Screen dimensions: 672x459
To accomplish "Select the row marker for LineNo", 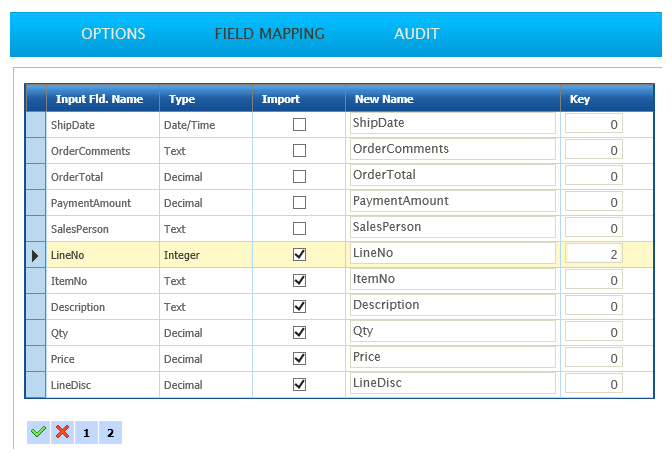I will point(35,255).
